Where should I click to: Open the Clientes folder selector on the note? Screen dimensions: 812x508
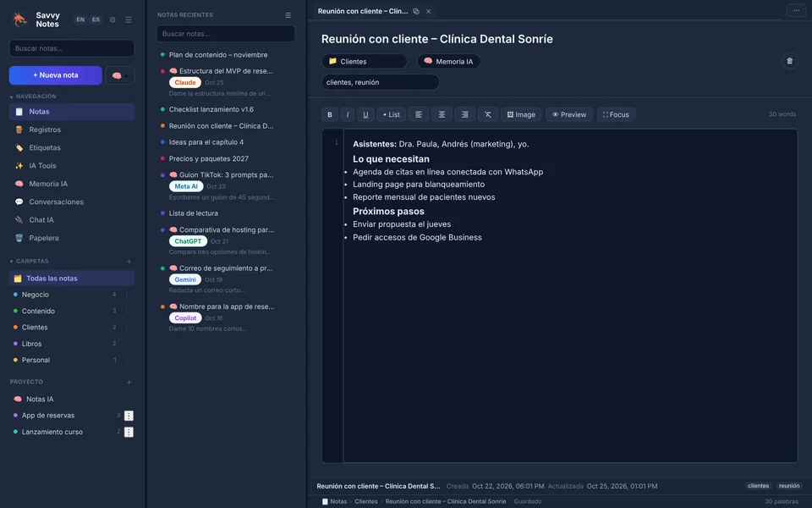click(x=364, y=61)
